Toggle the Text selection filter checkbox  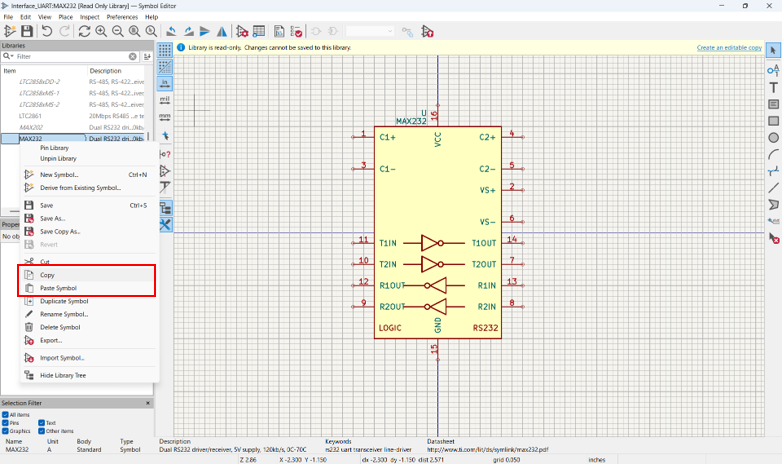[x=42, y=423]
